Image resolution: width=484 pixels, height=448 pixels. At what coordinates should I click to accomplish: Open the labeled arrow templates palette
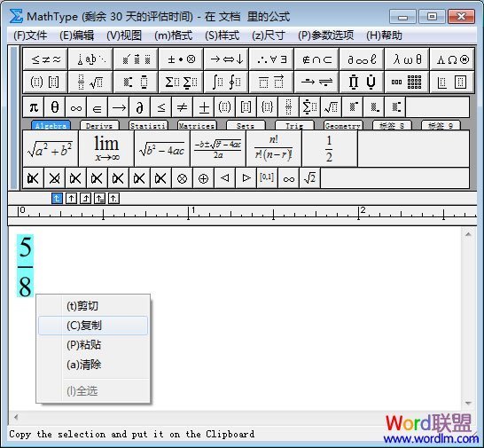[316, 82]
